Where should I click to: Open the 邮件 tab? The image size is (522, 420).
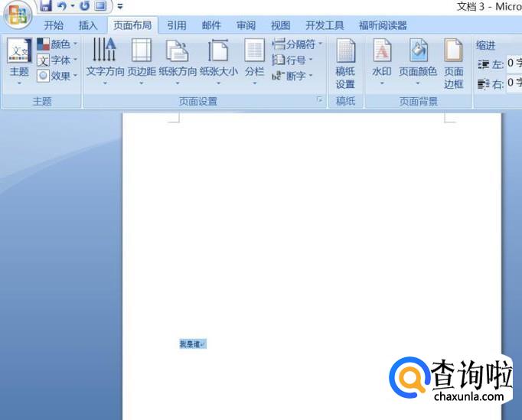coord(211,25)
